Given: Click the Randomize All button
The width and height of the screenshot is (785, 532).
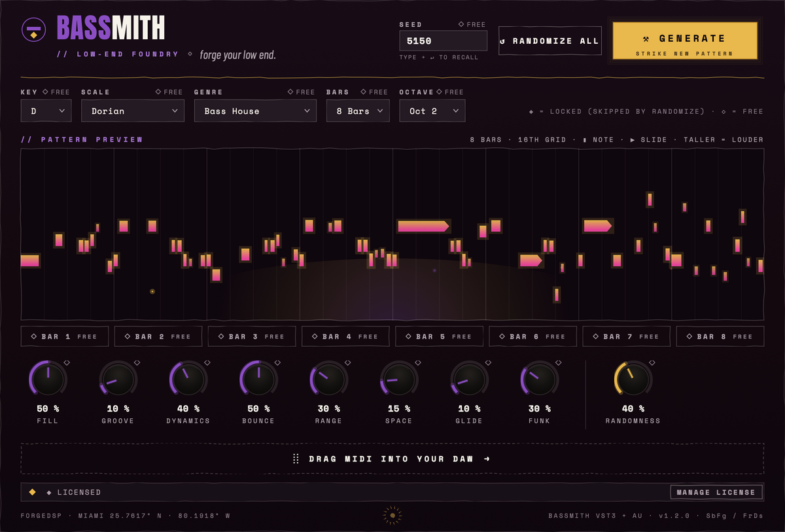Looking at the screenshot, I should [x=549, y=41].
